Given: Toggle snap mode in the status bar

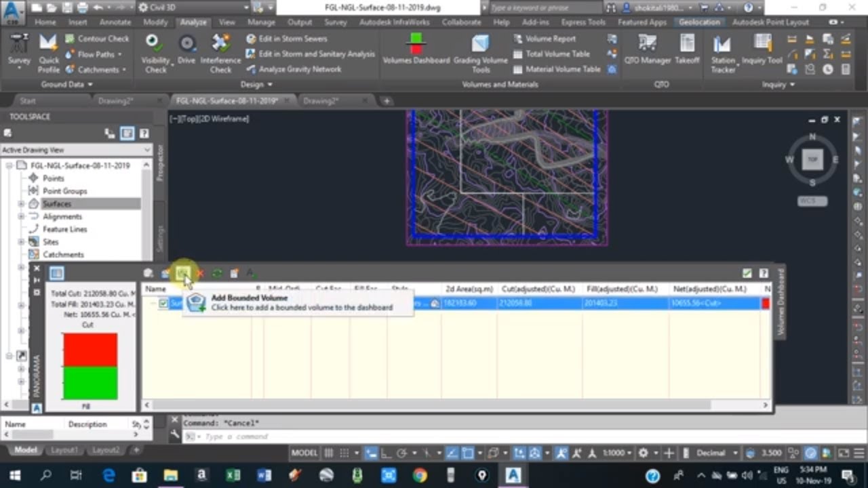Looking at the screenshot, I should tap(344, 453).
